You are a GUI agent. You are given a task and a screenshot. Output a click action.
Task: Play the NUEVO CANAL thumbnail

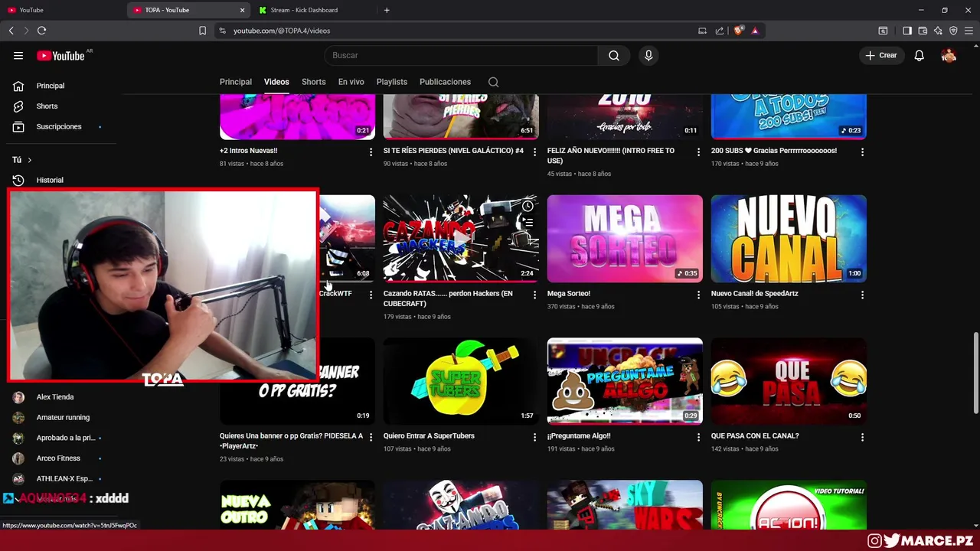click(x=789, y=239)
